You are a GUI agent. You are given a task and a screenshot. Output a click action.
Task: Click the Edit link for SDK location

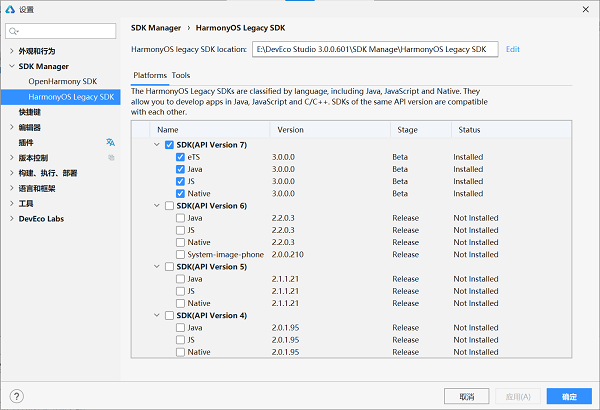[513, 48]
